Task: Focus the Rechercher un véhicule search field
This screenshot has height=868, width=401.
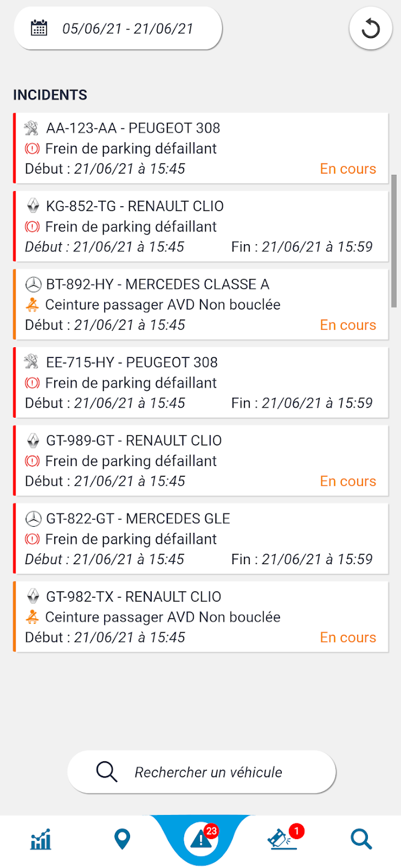Action: 208,772
